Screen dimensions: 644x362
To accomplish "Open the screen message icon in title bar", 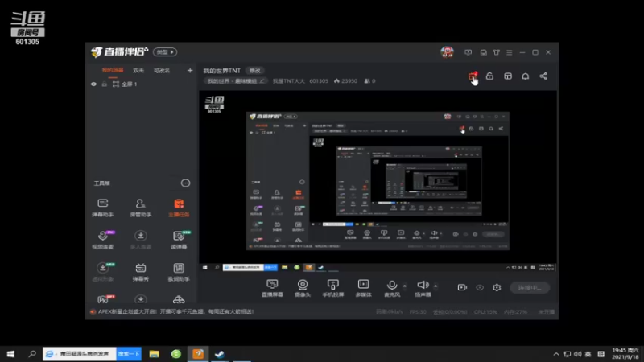I will pos(469,52).
